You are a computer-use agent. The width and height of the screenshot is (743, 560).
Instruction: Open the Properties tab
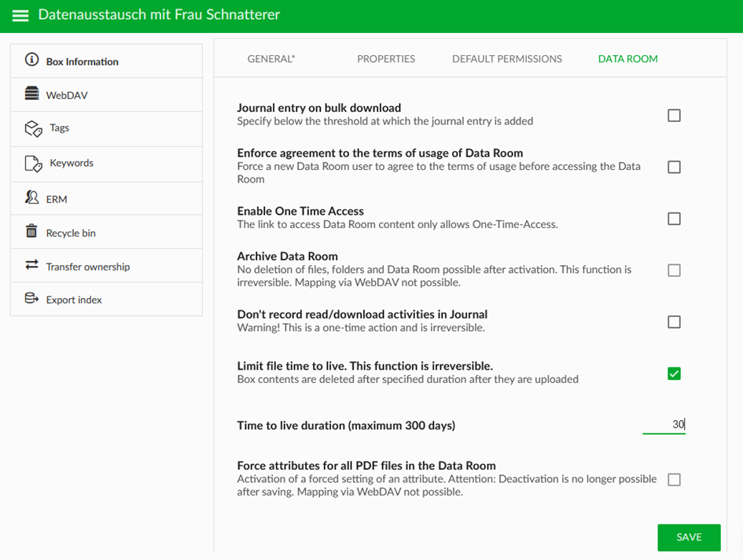[386, 59]
